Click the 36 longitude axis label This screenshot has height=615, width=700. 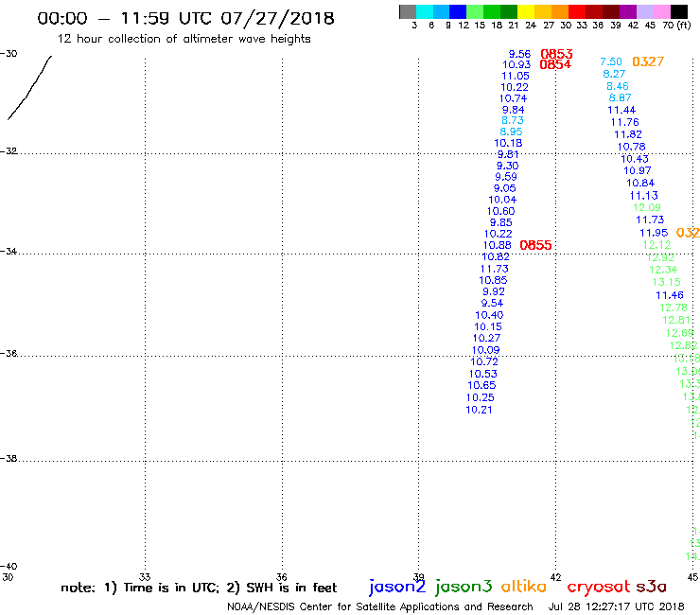click(281, 577)
